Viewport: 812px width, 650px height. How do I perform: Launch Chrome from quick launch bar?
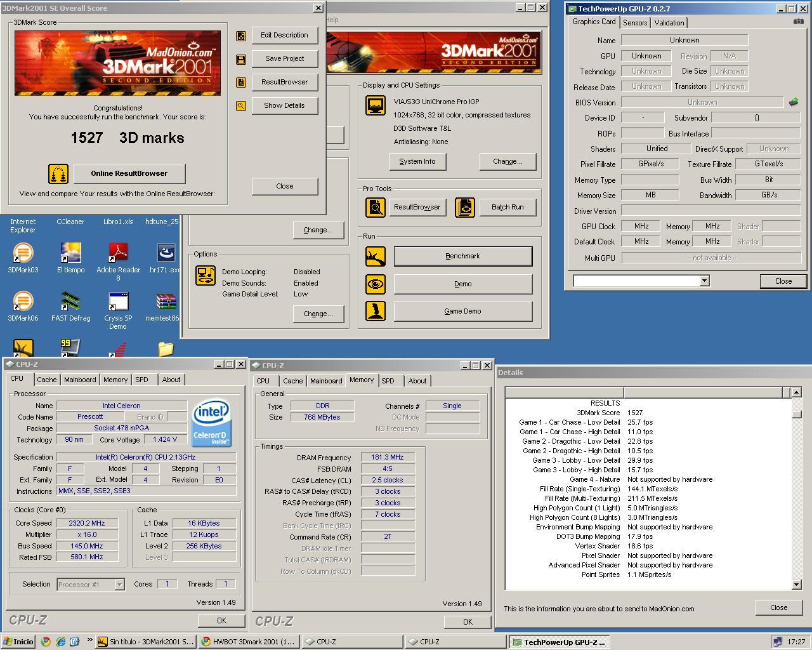(46, 642)
